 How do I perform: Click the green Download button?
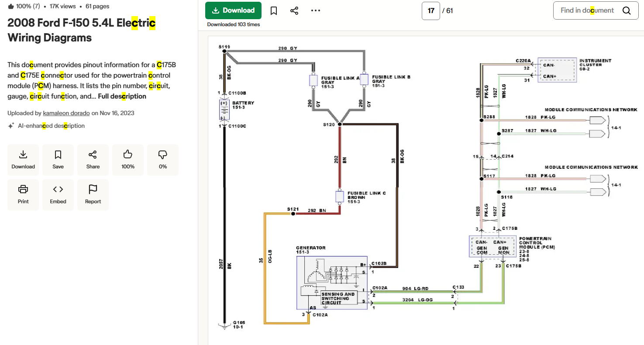[x=233, y=10]
